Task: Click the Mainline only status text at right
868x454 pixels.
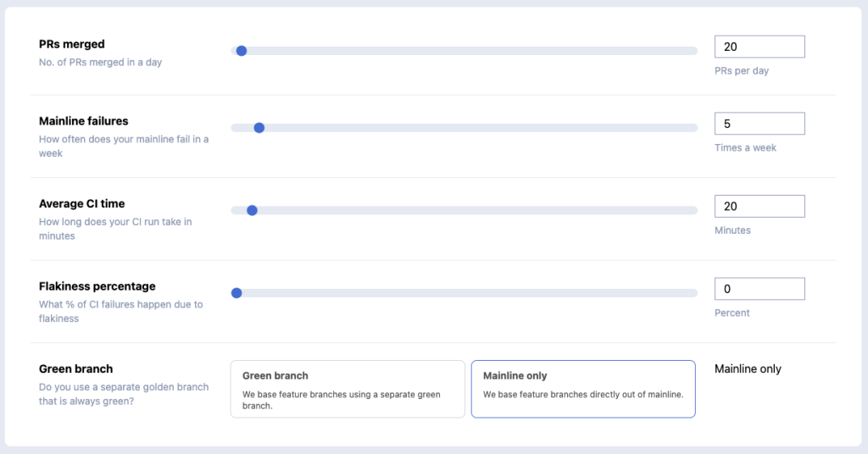Action: coord(748,368)
